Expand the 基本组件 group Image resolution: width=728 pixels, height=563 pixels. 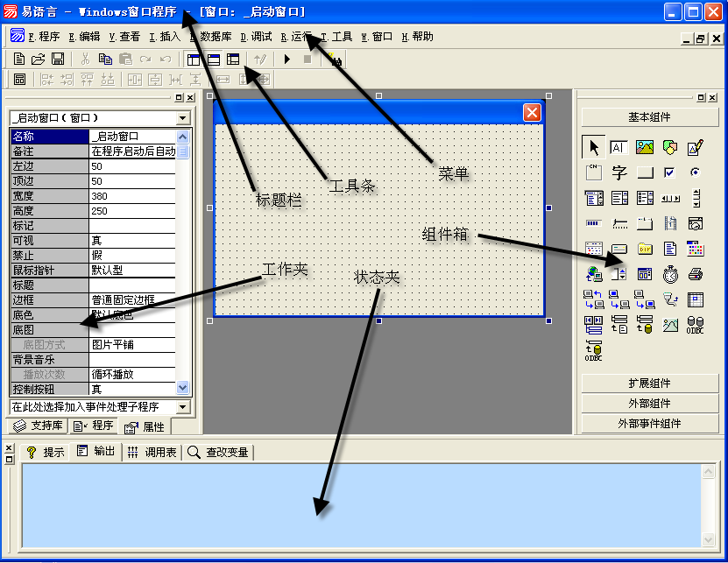click(x=649, y=117)
